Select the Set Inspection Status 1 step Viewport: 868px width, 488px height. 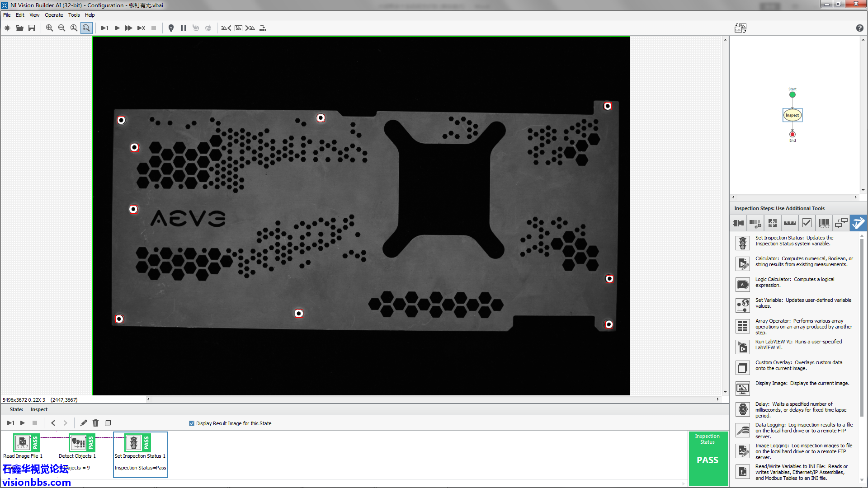pyautogui.click(x=140, y=454)
